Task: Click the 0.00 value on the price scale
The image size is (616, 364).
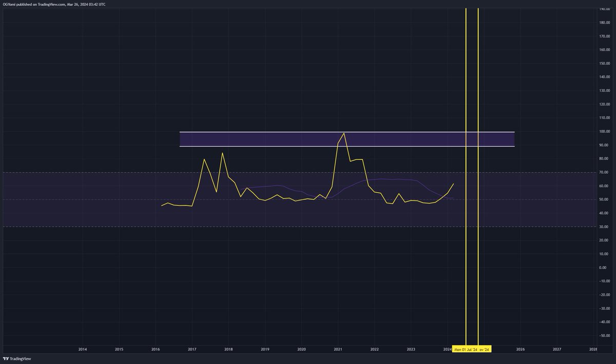Action: (x=603, y=268)
